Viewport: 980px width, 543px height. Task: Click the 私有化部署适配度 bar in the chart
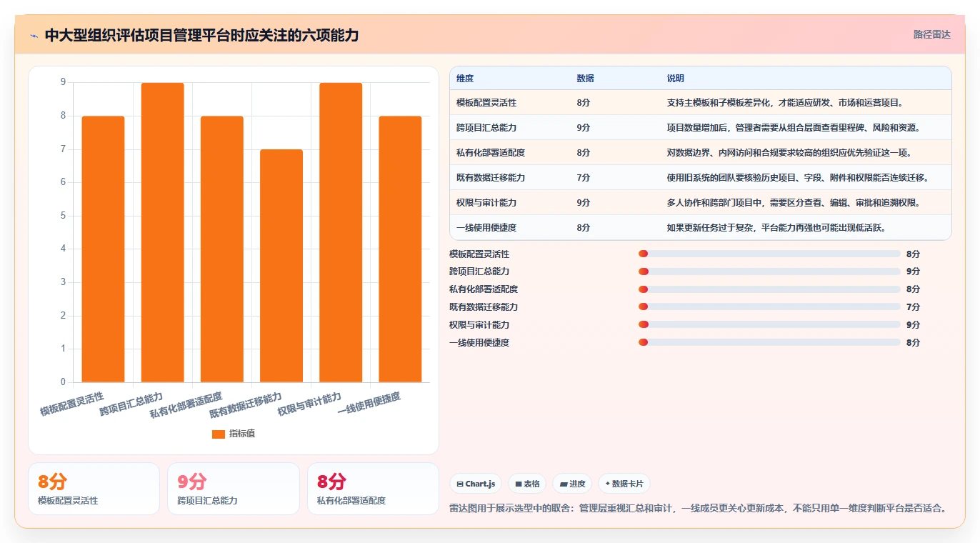tap(221, 249)
